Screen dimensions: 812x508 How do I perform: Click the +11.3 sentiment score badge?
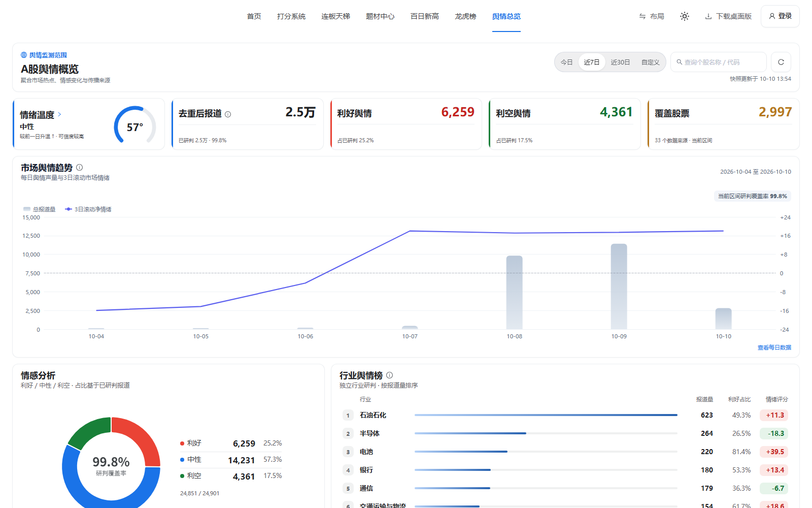774,415
